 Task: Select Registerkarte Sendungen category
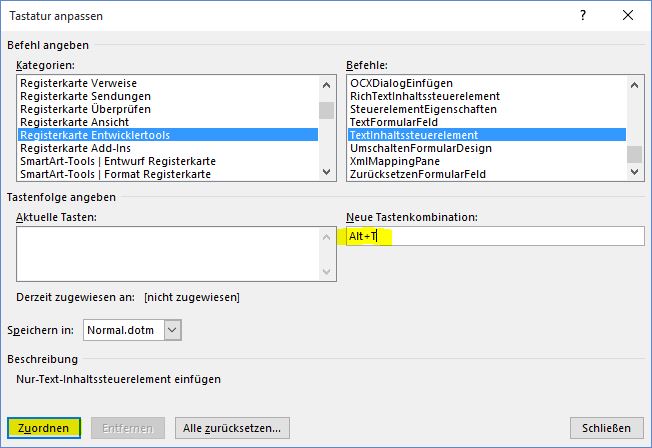(x=81, y=95)
